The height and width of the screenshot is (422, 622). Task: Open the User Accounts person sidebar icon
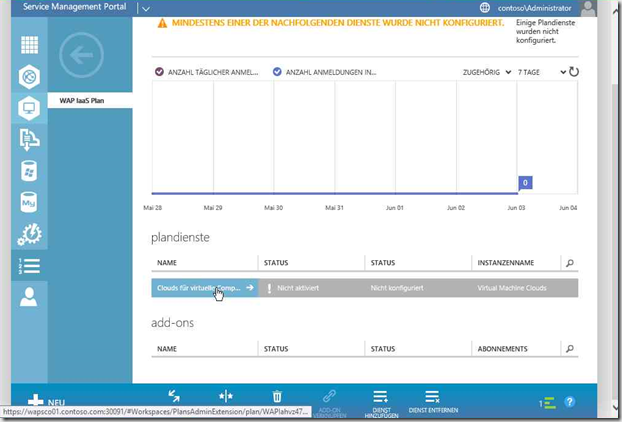tap(29, 297)
